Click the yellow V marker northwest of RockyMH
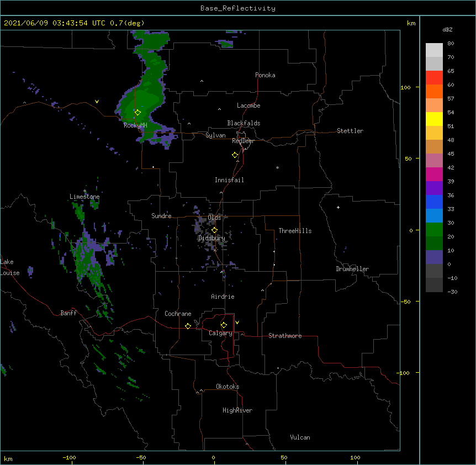The height and width of the screenshot is (465, 476). click(97, 102)
